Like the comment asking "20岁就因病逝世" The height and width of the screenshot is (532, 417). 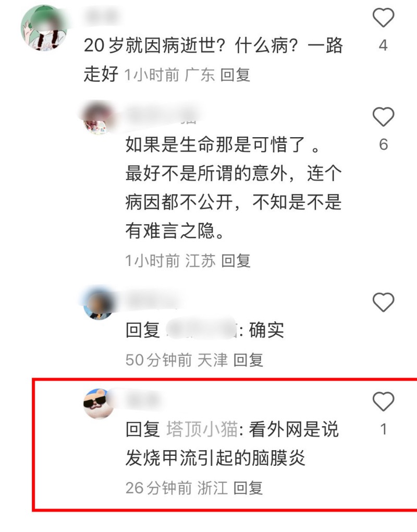coord(383,18)
